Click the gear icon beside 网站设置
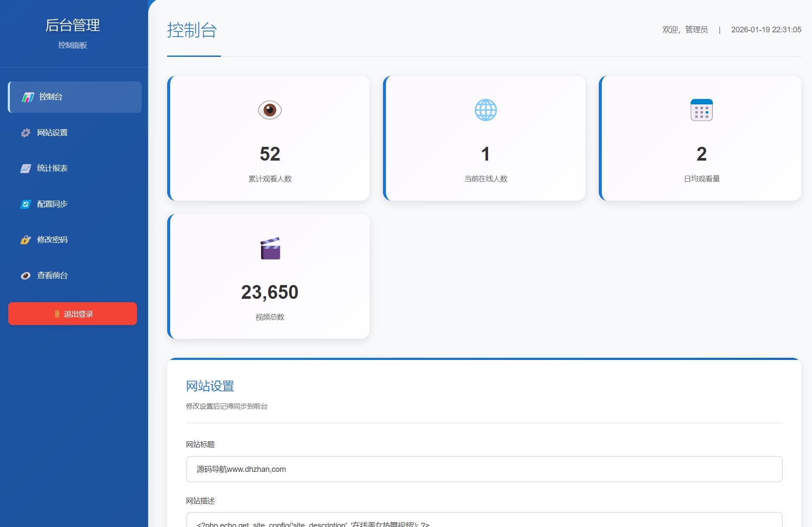Image resolution: width=812 pixels, height=527 pixels. 26,133
